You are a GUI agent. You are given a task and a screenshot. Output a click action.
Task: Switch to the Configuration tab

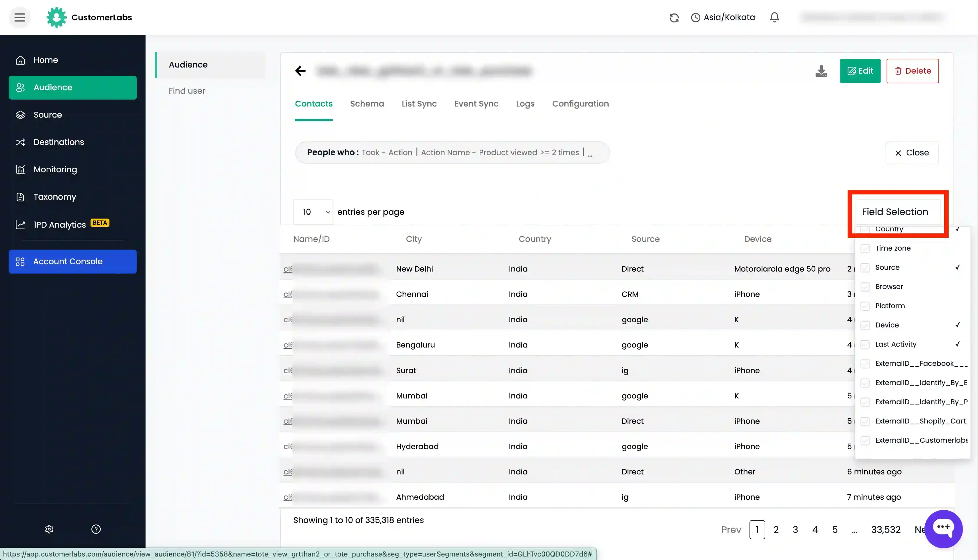coord(580,104)
